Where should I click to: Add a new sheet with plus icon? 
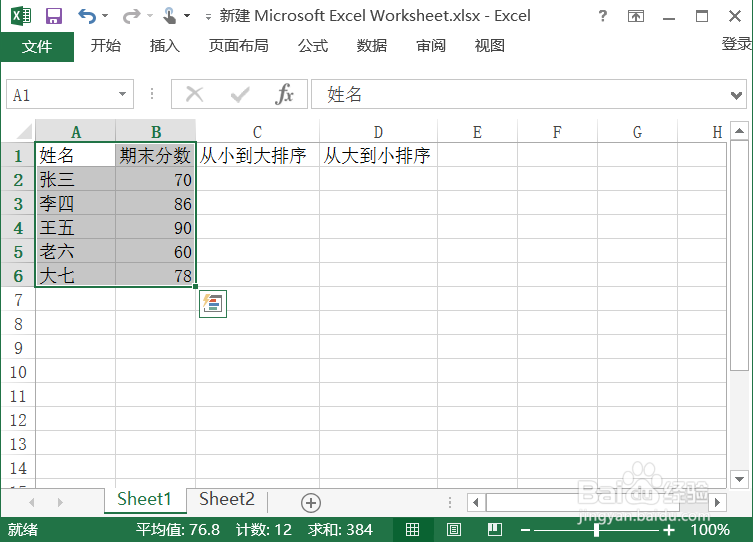click(311, 503)
